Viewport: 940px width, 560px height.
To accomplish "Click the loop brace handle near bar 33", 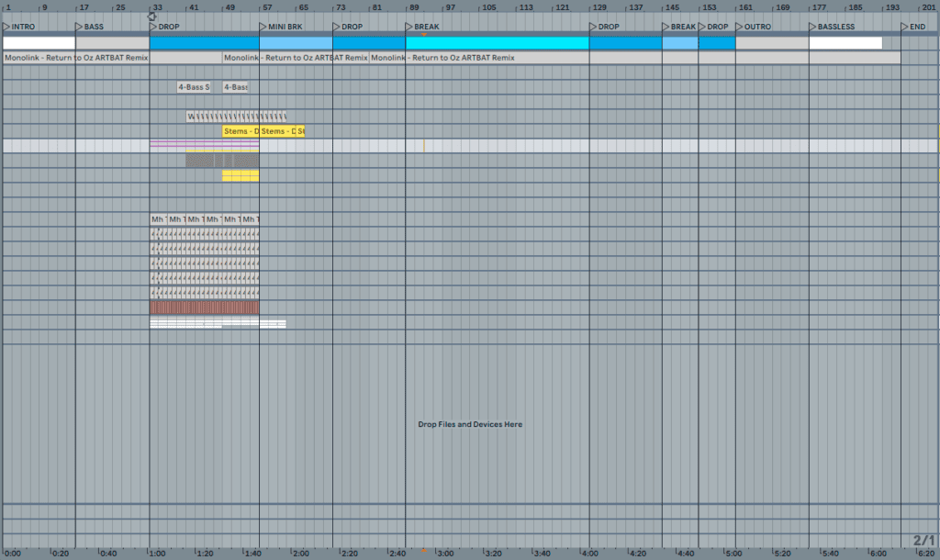I will [152, 16].
